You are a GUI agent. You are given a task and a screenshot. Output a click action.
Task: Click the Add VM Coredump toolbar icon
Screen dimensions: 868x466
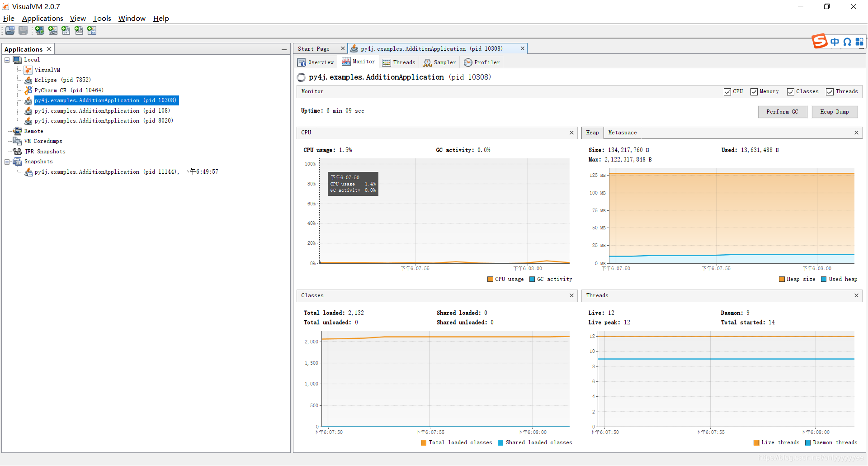(x=66, y=30)
